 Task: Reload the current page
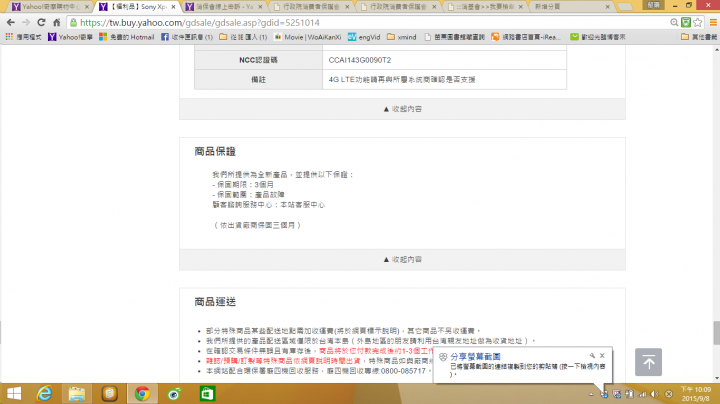(x=41, y=22)
